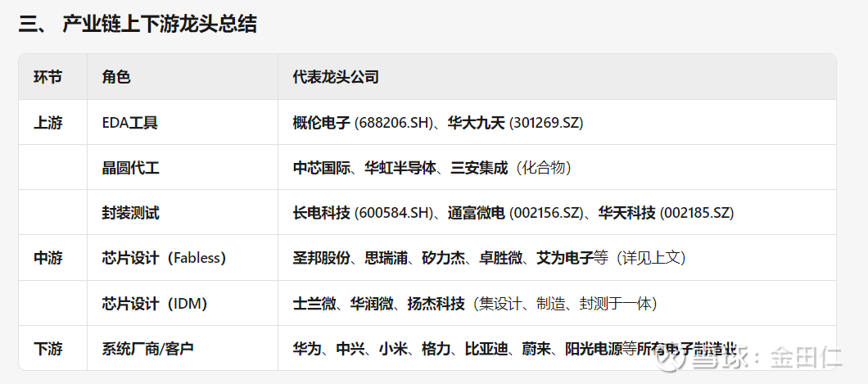
Task: Click 华润微 company name
Action: coord(372,303)
